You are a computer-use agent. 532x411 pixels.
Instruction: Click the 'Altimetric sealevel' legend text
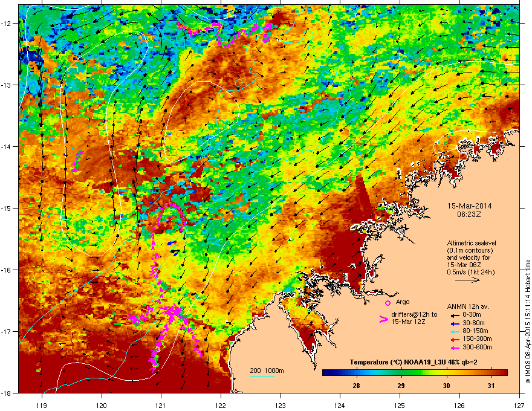tap(472, 243)
